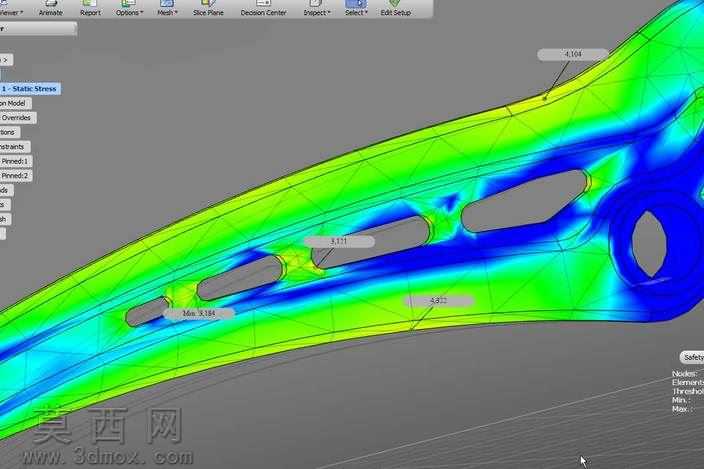Open the Mesh dropdown menu

pos(167,8)
